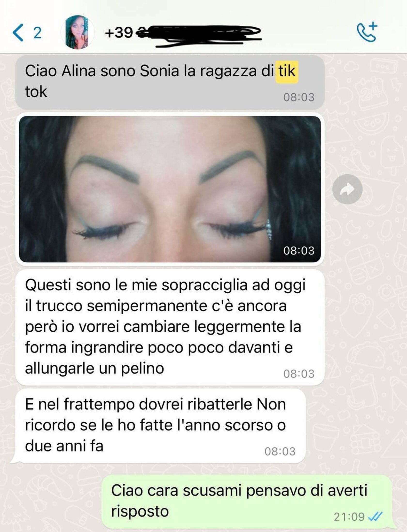407x532 pixels.
Task: Select the 'Questi sono le mie sopracciglia' message
Action: click(170, 328)
